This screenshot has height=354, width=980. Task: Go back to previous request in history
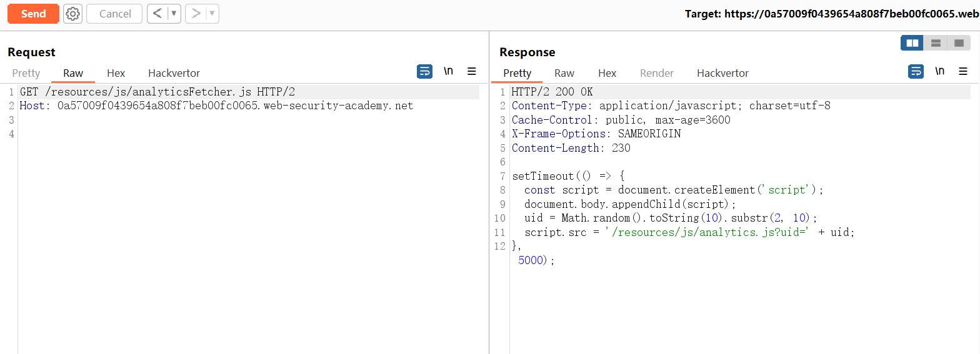[157, 14]
